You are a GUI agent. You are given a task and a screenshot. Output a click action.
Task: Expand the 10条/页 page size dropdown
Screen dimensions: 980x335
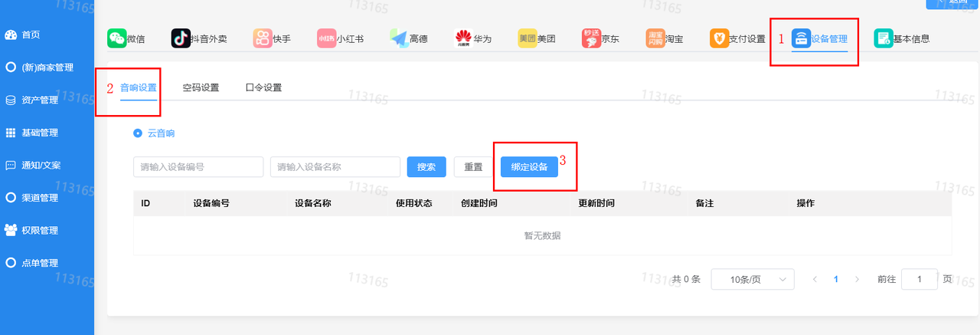(x=753, y=280)
